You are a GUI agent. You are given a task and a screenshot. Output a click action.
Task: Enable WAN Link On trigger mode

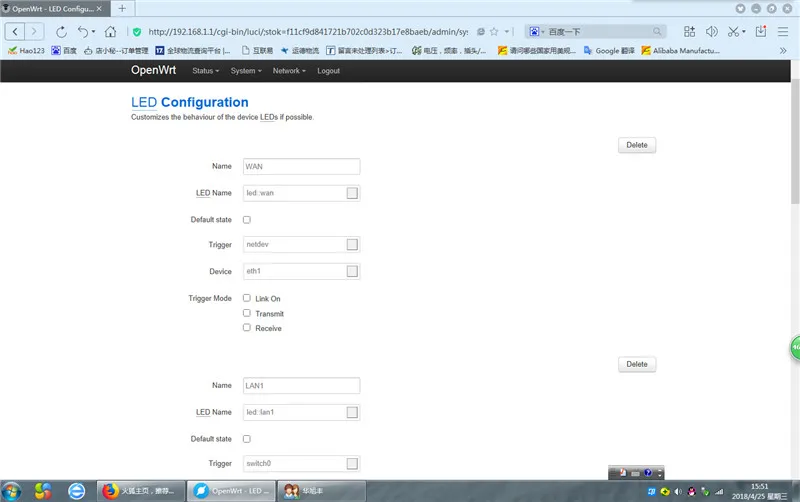pos(247,298)
